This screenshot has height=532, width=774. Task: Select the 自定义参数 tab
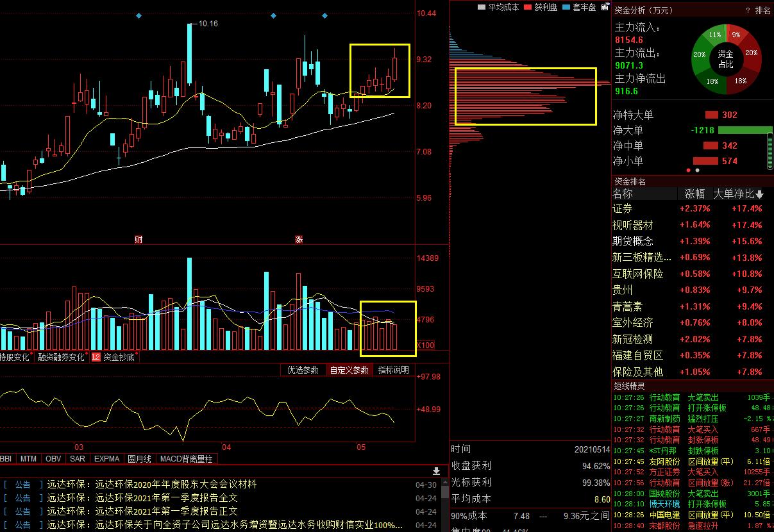click(x=349, y=370)
